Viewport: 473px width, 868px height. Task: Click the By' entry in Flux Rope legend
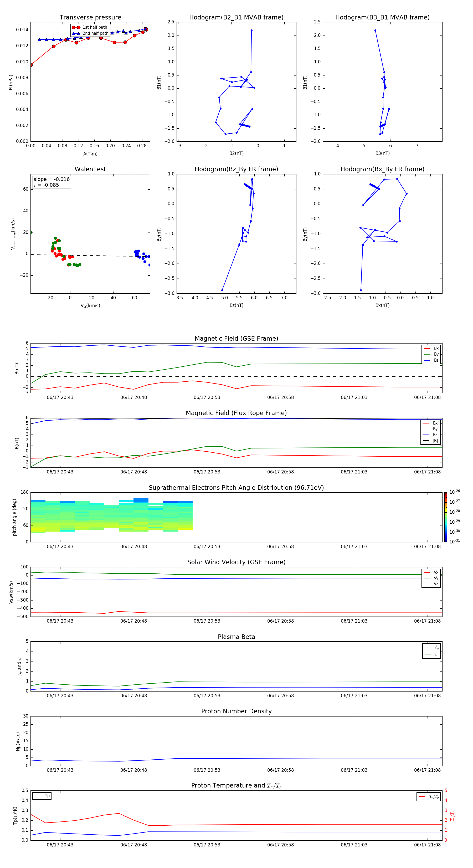pyautogui.click(x=431, y=429)
